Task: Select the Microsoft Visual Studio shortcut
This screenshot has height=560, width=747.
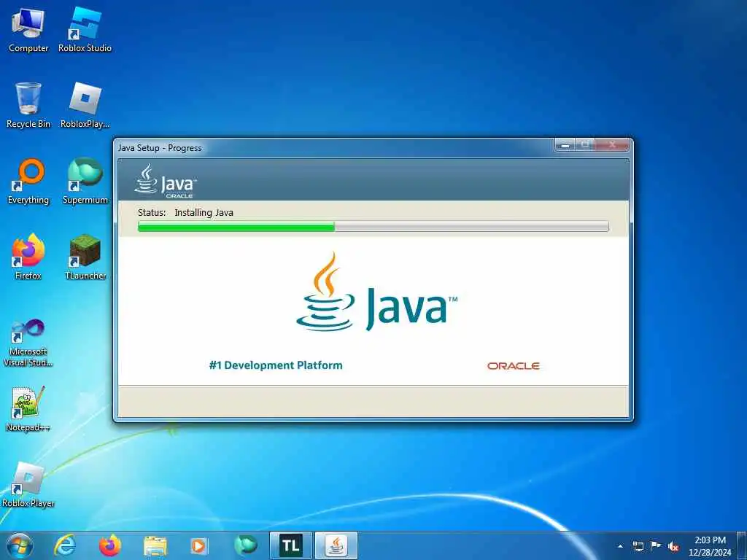Action: (x=28, y=343)
